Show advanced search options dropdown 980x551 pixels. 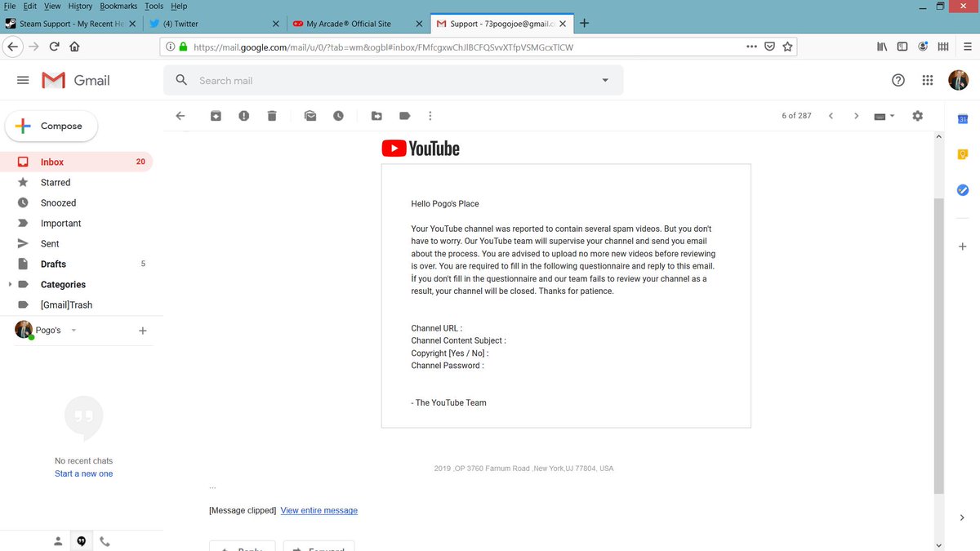coord(605,80)
